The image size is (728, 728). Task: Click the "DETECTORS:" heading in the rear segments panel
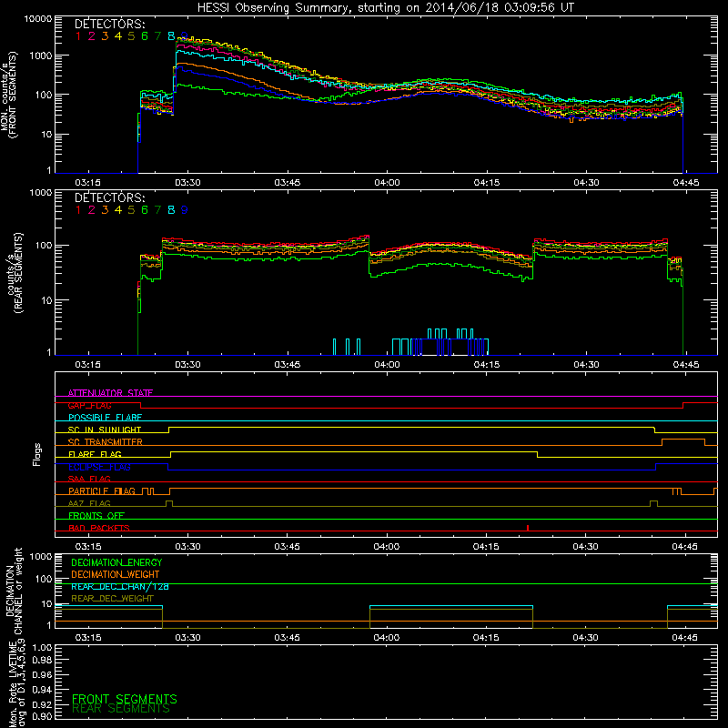coord(109,198)
